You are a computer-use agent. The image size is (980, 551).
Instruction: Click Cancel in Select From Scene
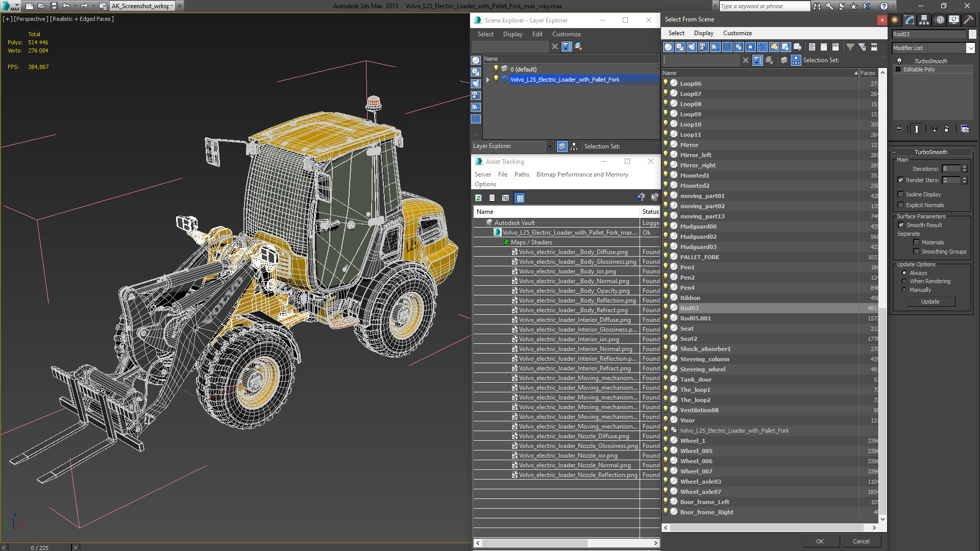pos(861,541)
